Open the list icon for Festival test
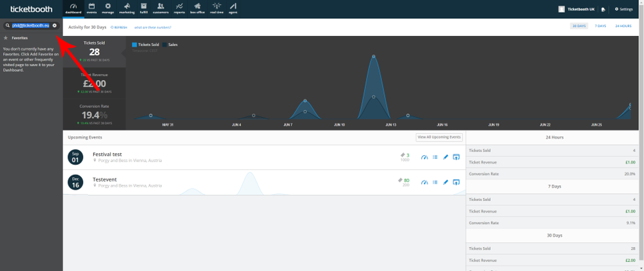Image resolution: width=644 pixels, height=271 pixels. pyautogui.click(x=435, y=157)
